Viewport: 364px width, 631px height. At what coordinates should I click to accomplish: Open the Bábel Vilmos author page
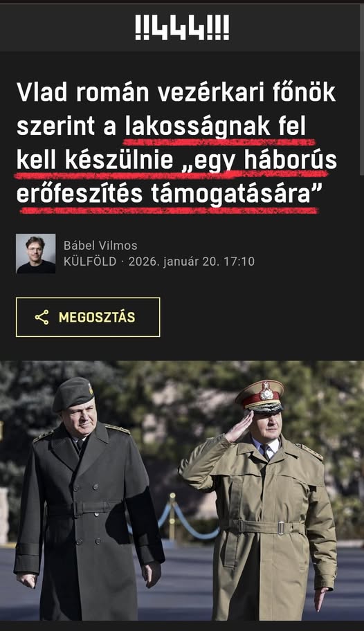(x=100, y=246)
